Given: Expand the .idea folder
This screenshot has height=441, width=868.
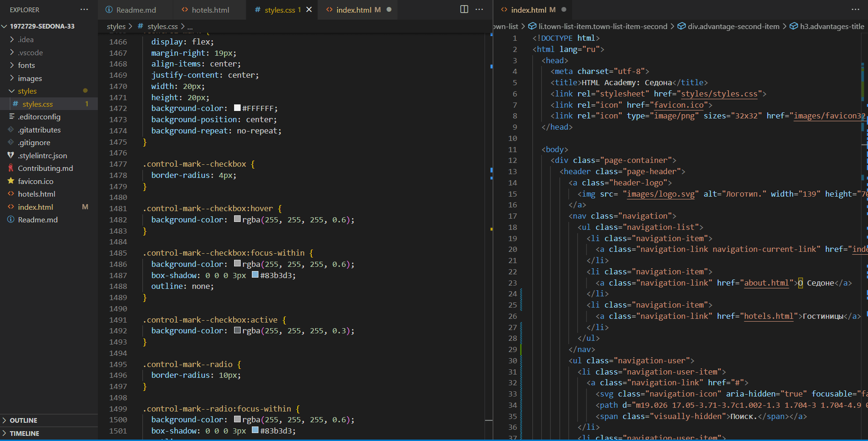Looking at the screenshot, I should [12, 39].
